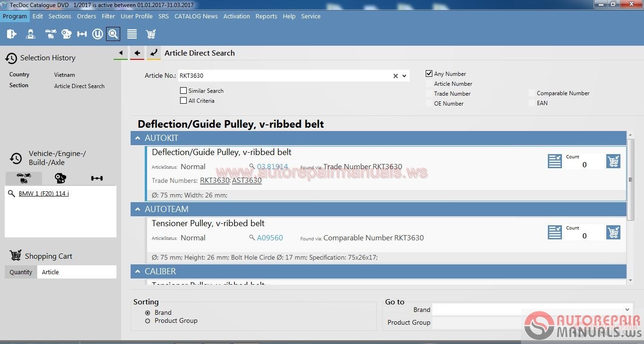
Task: Click the Vehicle history clock icon
Action: pyautogui.click(x=16, y=158)
